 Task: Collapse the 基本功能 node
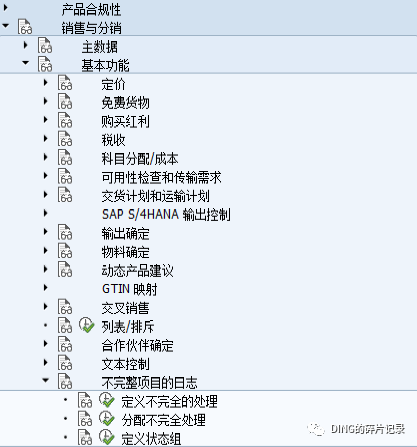25,63
